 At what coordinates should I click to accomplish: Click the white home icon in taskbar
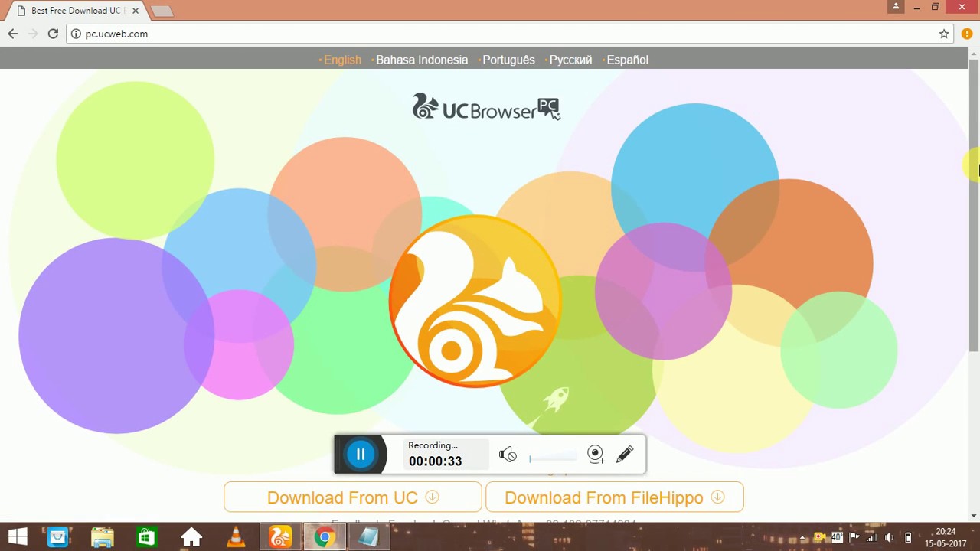(x=191, y=537)
